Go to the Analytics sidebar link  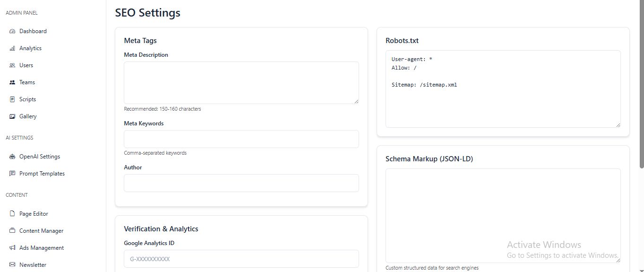30,48
